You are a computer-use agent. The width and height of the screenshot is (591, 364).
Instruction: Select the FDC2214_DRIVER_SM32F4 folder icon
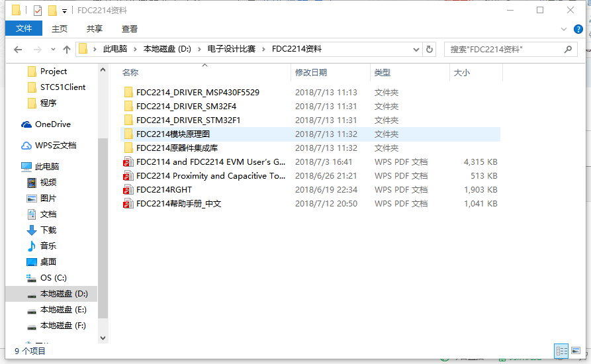(x=128, y=107)
